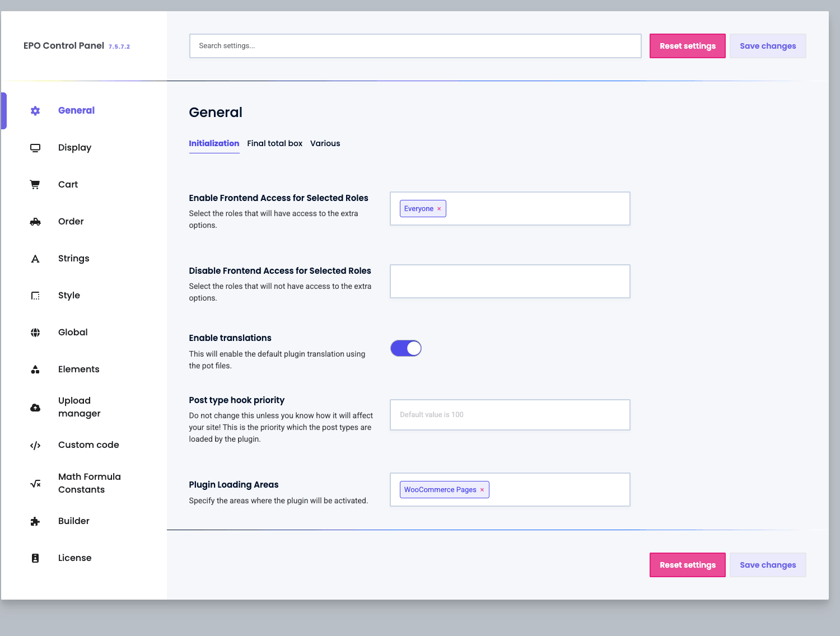Open the Custom code section

pyautogui.click(x=84, y=445)
